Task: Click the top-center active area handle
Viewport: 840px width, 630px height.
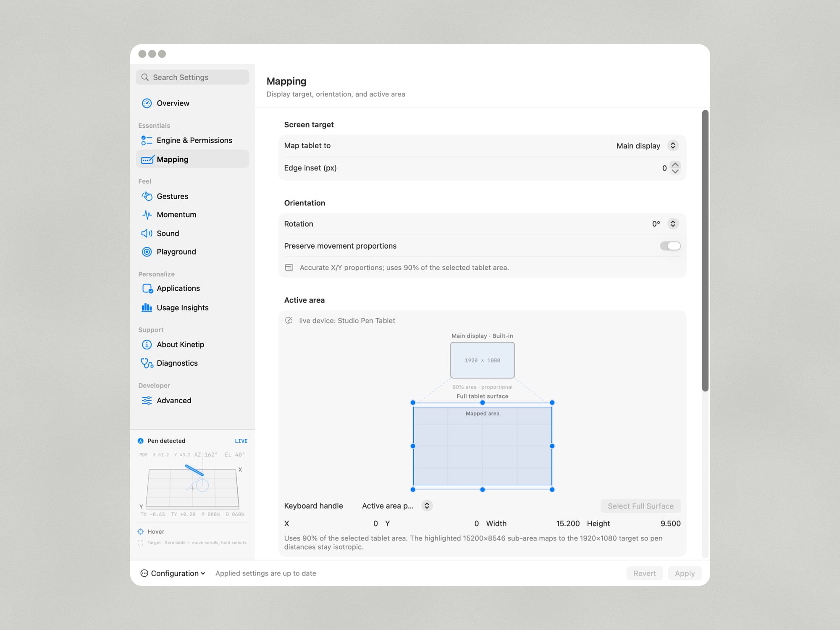Action: (483, 402)
